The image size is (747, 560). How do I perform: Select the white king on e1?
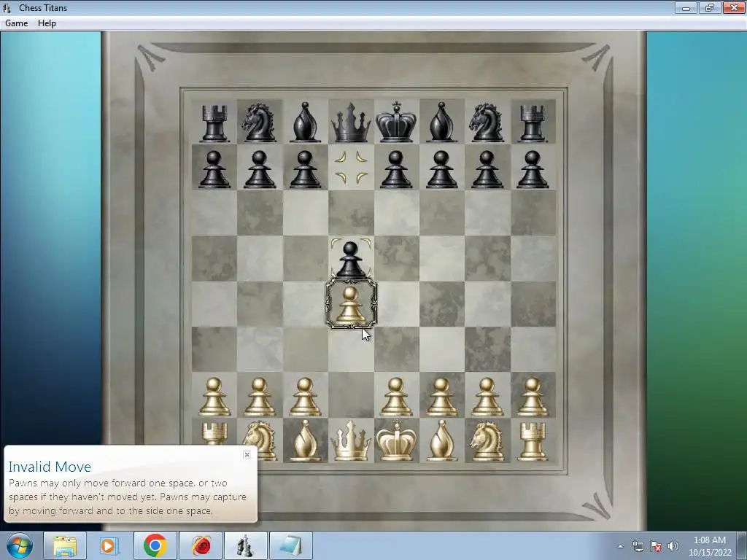tap(396, 440)
